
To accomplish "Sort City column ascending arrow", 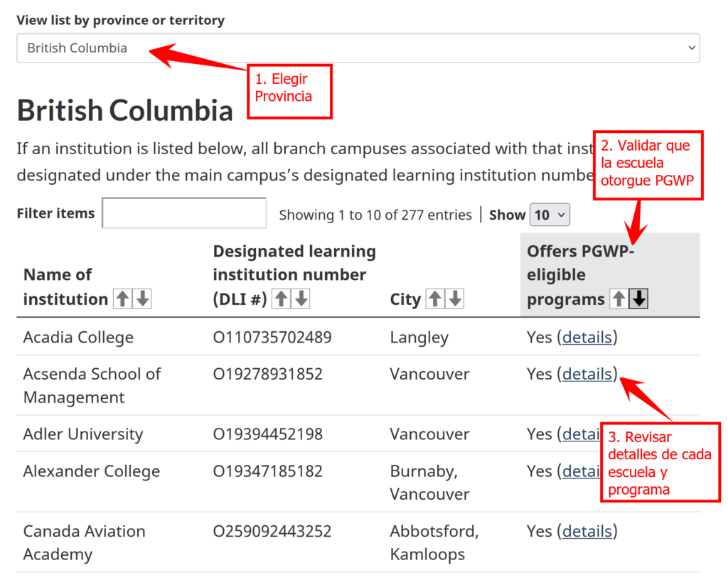I will pyautogui.click(x=434, y=299).
